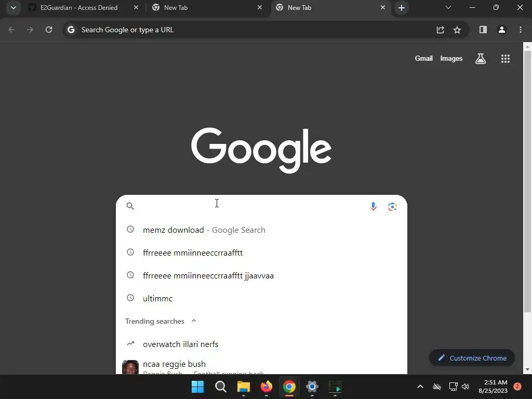Open the green grid app in taskbar

(335, 387)
